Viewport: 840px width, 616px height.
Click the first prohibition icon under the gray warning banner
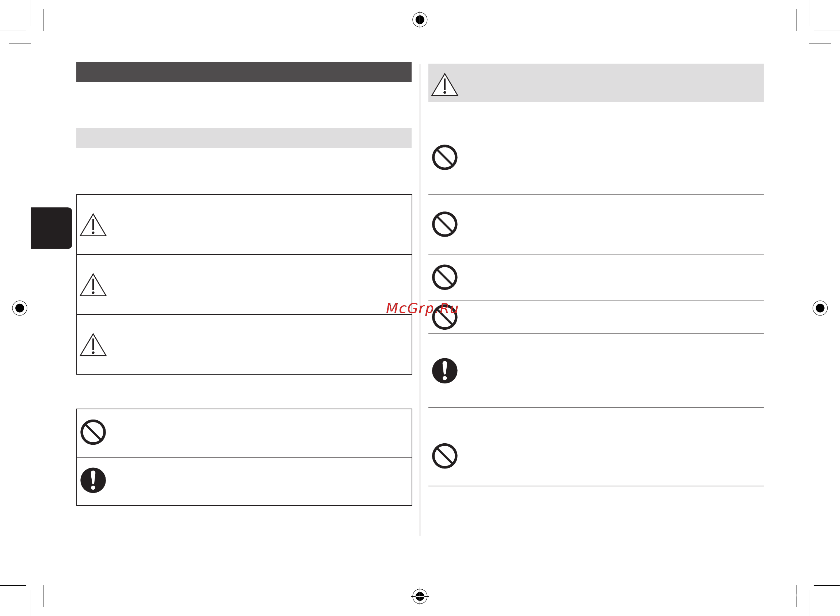444,157
